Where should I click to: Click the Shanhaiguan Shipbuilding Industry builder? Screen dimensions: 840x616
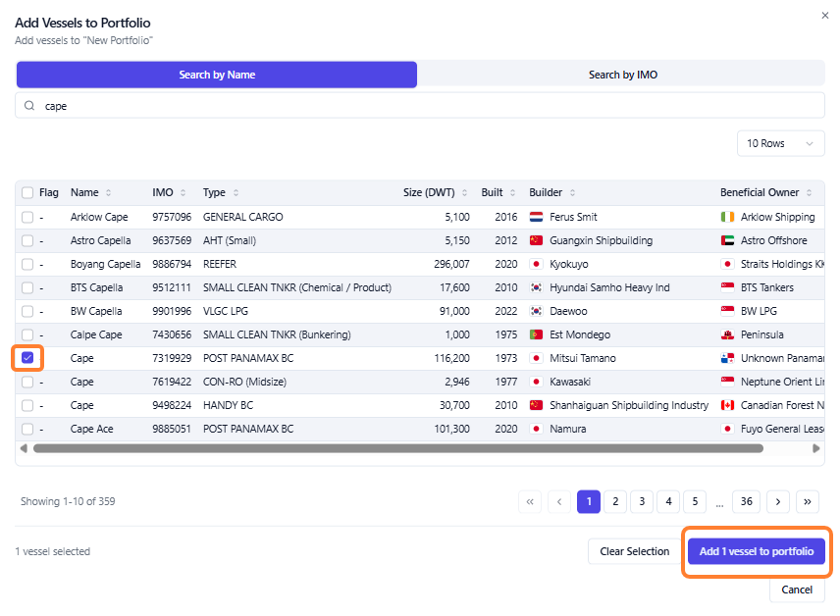point(629,405)
